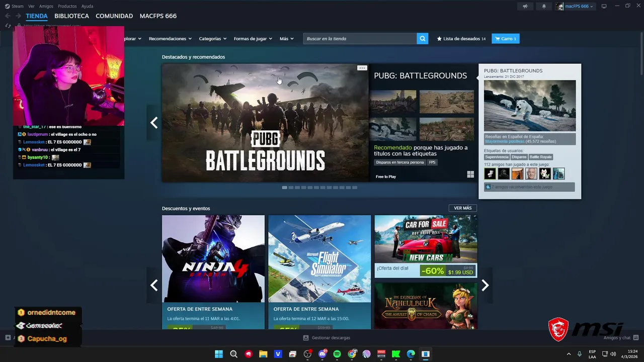Open the Carro 1 shopping cart
This screenshot has width=644, height=362.
point(505,39)
